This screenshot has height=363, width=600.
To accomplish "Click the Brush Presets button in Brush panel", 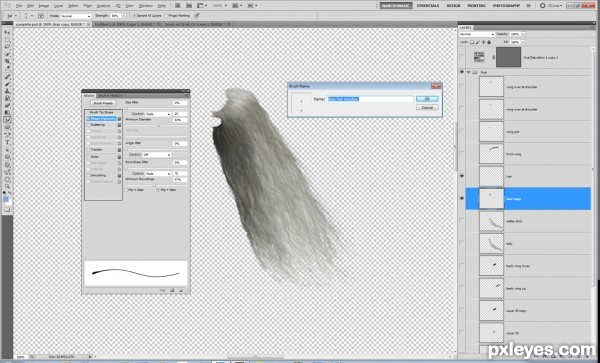I will (103, 103).
